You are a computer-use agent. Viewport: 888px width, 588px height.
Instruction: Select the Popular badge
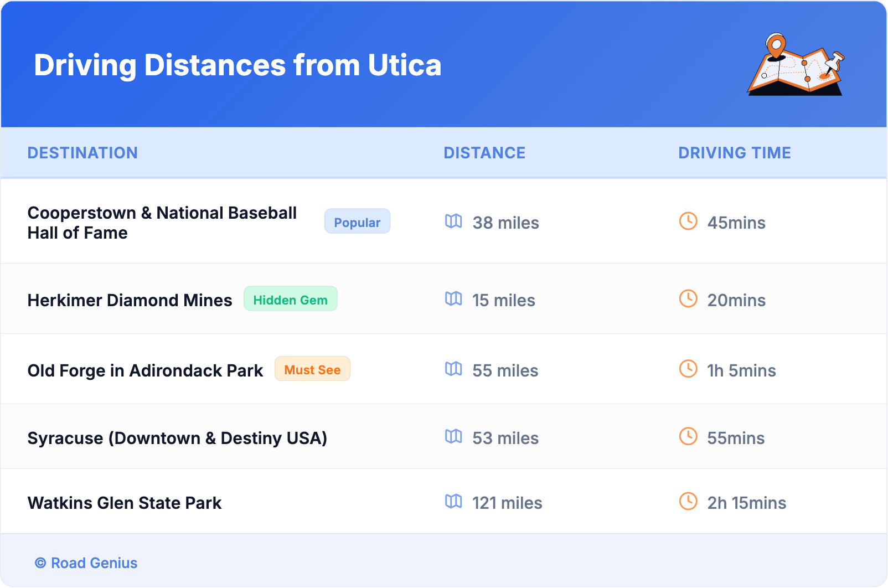[x=357, y=222]
